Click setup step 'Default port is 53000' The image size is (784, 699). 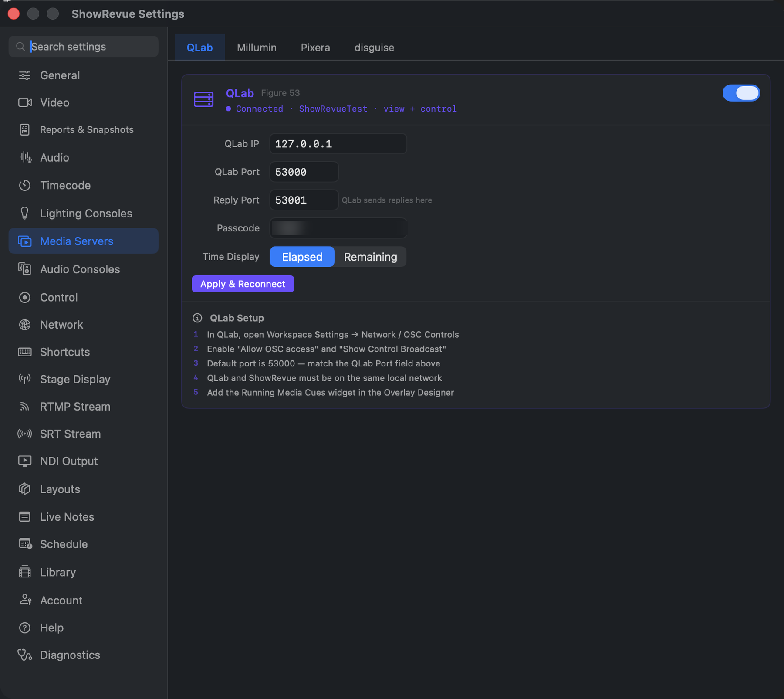tap(323, 363)
